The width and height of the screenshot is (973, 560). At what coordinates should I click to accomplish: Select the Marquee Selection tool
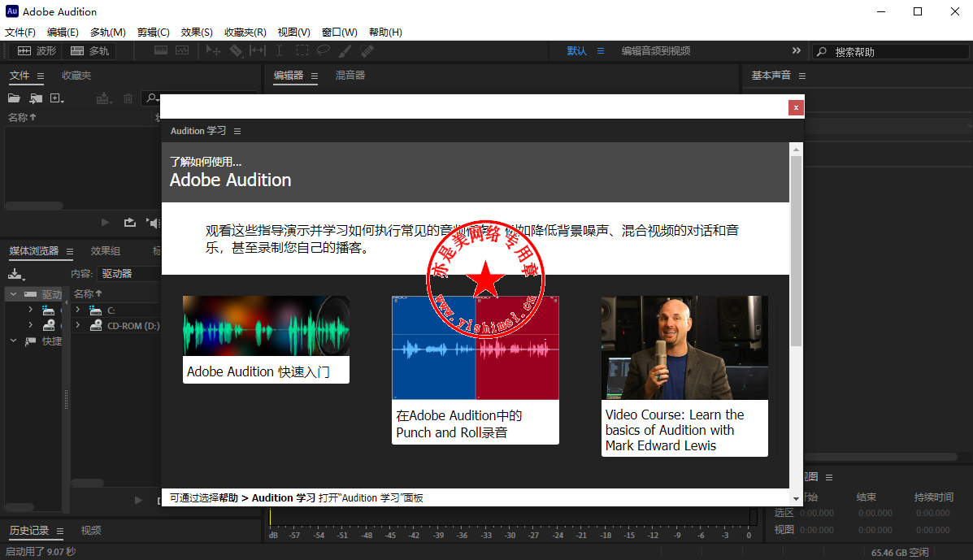(302, 51)
